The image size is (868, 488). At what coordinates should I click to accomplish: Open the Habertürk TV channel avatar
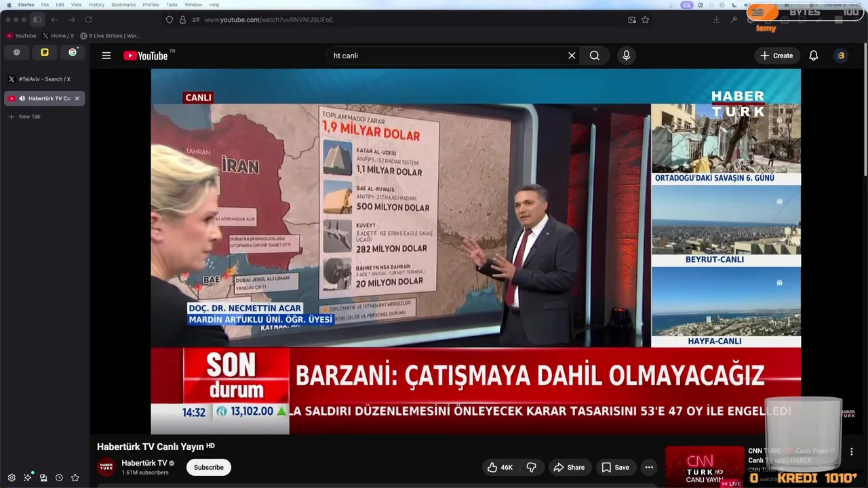pyautogui.click(x=106, y=467)
